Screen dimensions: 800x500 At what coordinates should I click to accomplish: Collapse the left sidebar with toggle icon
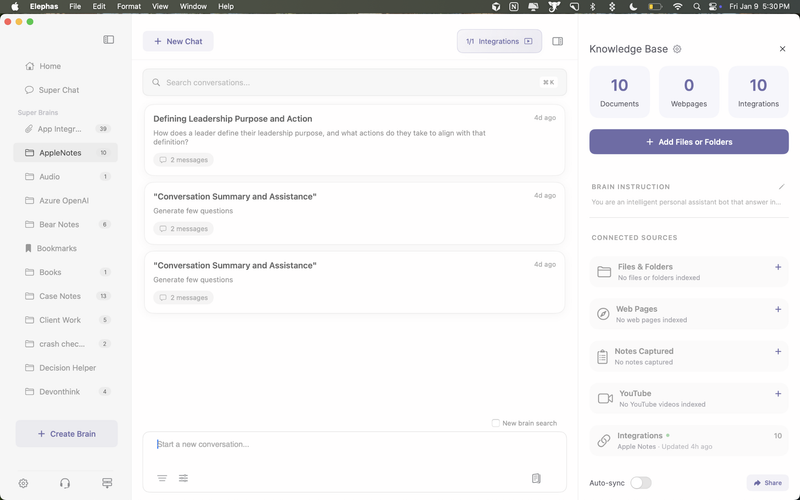tap(108, 40)
